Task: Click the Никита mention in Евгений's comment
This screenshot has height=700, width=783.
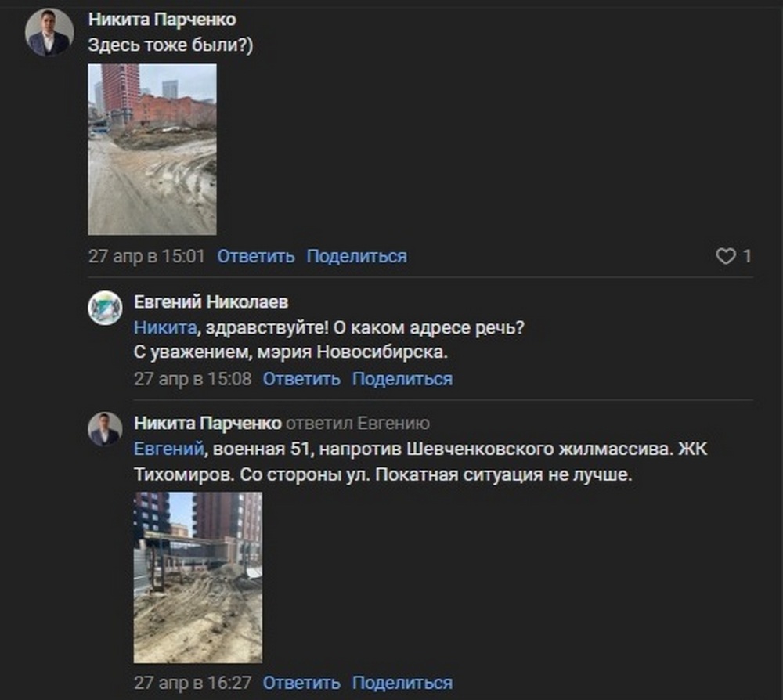Action: pyautogui.click(x=165, y=327)
